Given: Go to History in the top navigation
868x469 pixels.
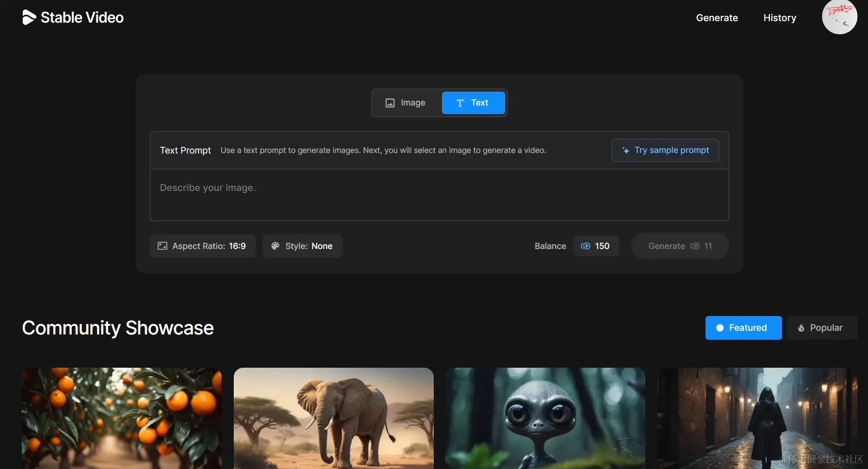Looking at the screenshot, I should coord(779,18).
